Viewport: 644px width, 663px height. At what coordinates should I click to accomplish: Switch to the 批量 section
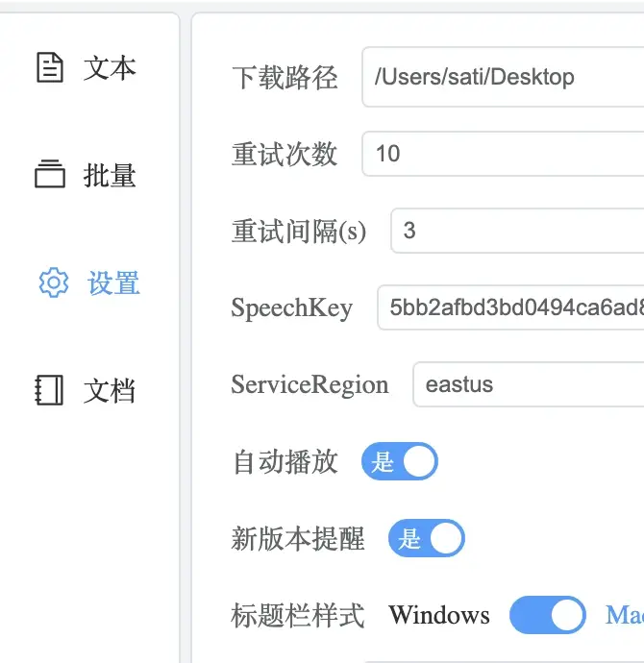tap(87, 175)
